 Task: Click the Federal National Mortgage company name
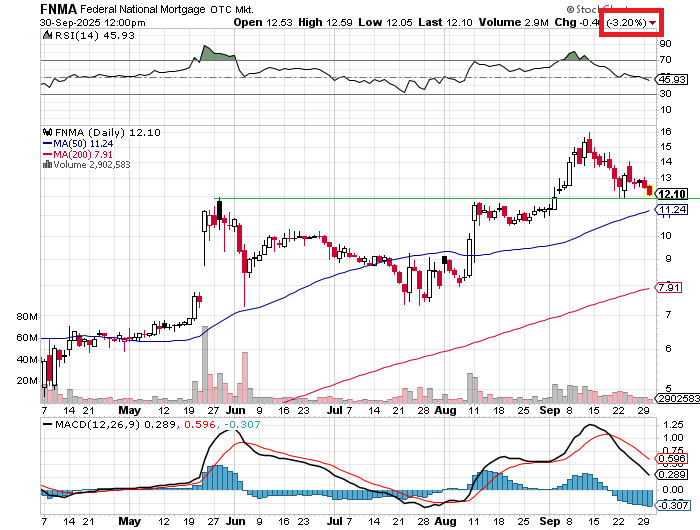pyautogui.click(x=143, y=9)
